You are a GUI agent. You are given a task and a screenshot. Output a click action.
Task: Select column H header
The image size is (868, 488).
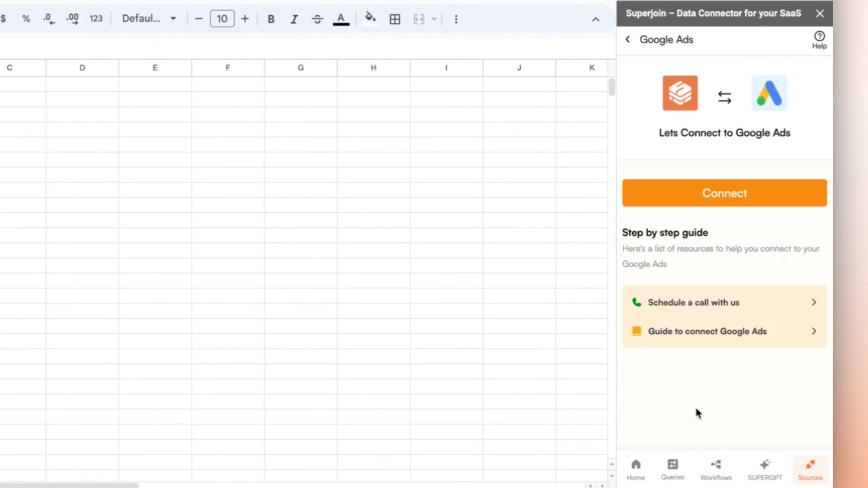373,68
